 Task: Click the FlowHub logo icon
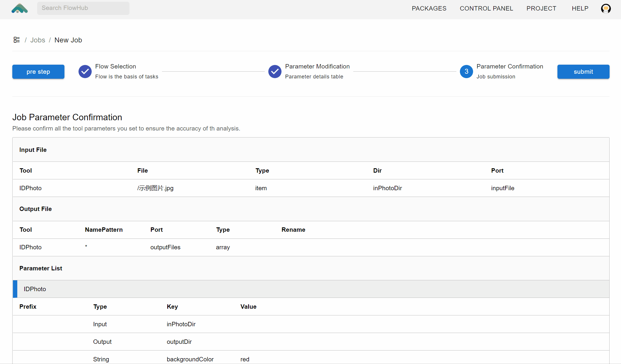(20, 8)
